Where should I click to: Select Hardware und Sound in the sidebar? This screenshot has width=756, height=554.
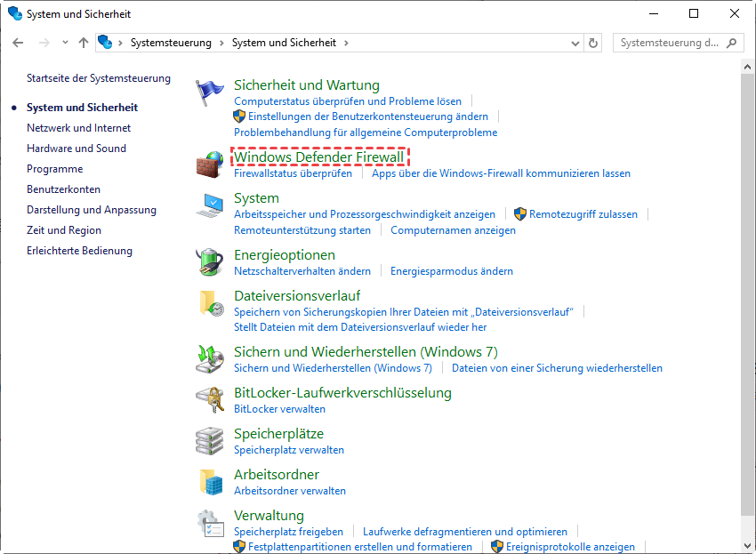tap(76, 149)
